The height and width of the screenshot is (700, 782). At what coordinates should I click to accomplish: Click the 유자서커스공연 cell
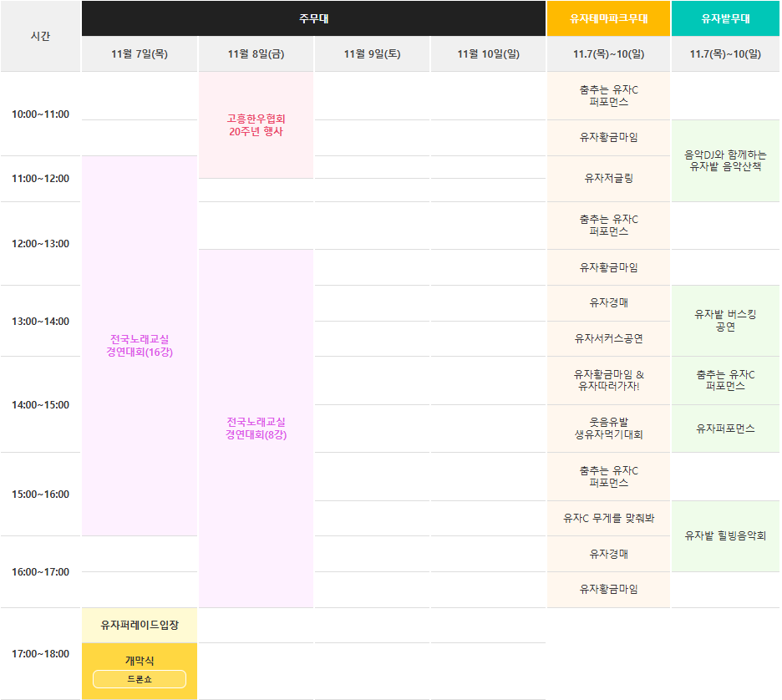point(608,338)
